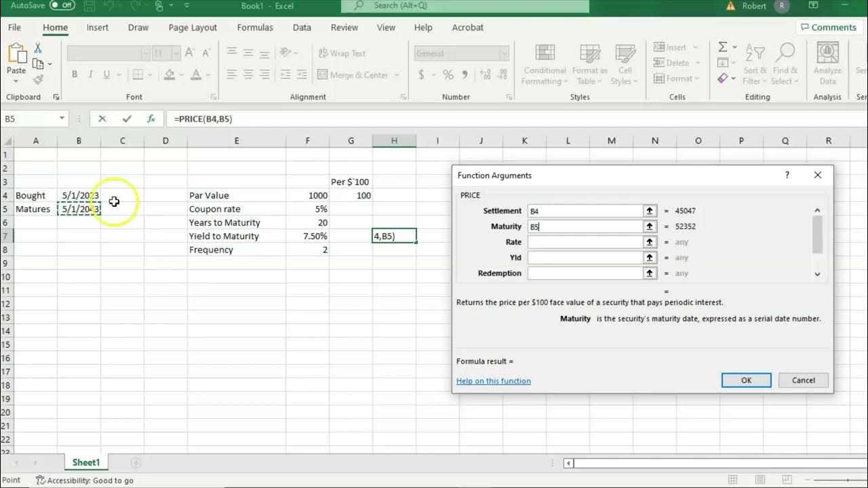
Task: Click the AutoSum sigma icon
Action: [723, 47]
